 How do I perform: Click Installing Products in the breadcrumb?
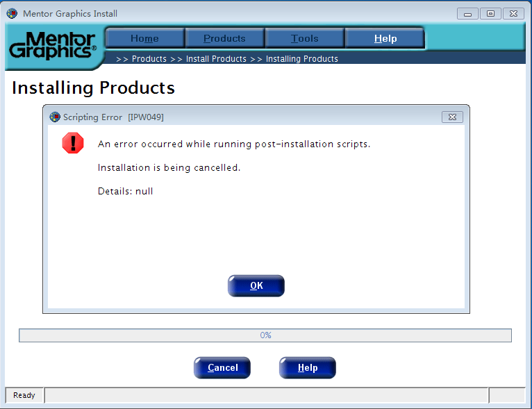302,58
